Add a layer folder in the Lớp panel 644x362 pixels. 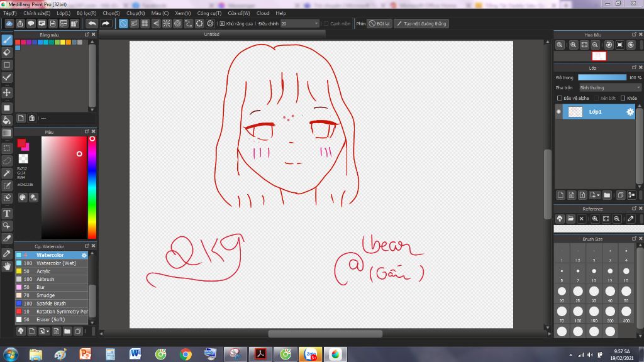pyautogui.click(x=607, y=195)
